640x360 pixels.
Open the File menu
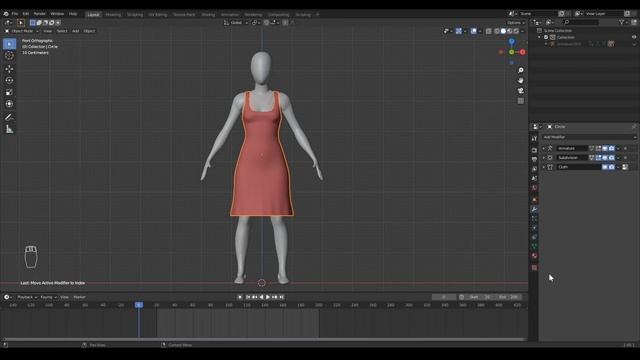click(15, 14)
